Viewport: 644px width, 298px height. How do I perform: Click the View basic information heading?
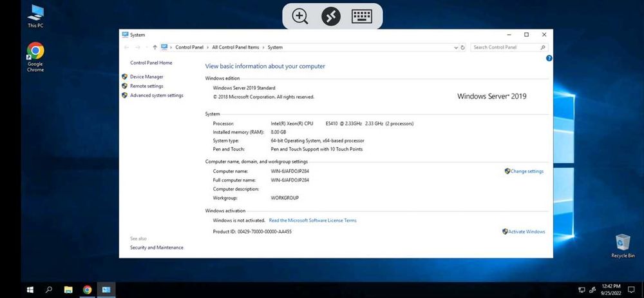[x=265, y=66]
